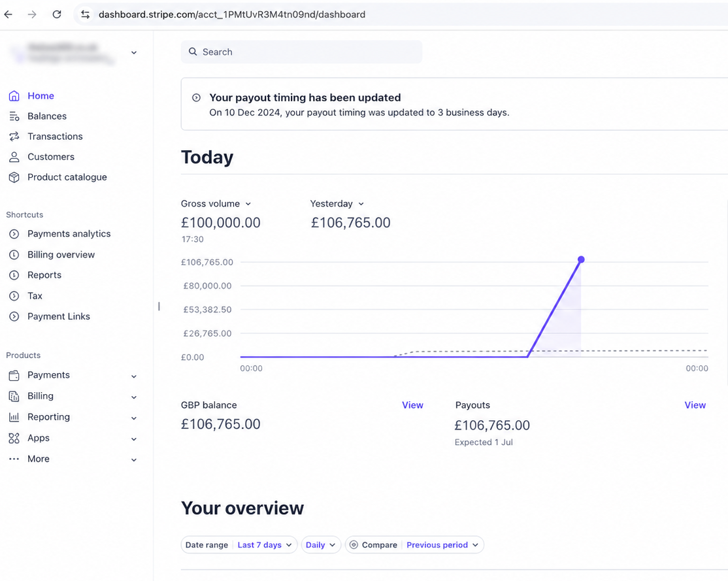Click View next to Payouts
Image resolution: width=728 pixels, height=581 pixels.
(695, 405)
